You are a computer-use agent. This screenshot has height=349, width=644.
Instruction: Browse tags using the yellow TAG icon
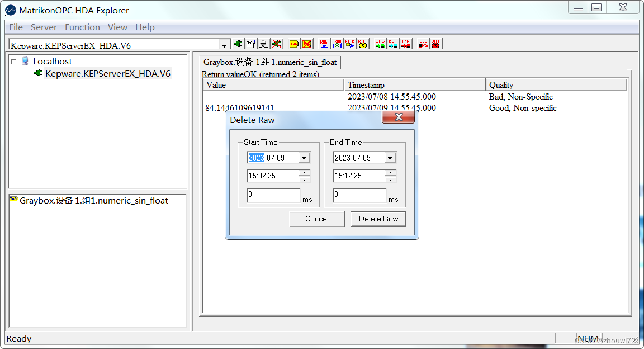tap(293, 43)
